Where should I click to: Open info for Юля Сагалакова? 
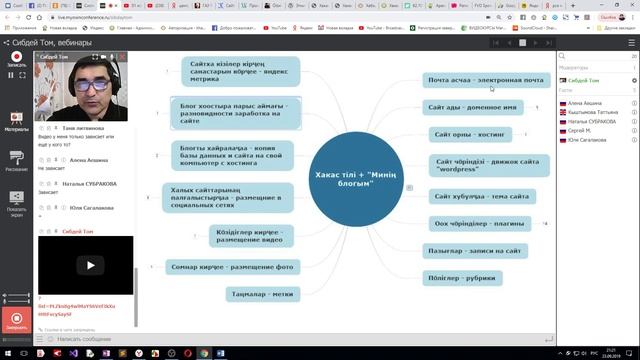(634, 140)
